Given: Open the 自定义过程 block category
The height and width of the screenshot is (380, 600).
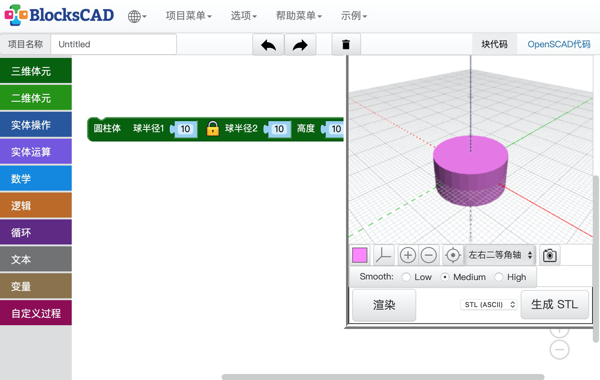Looking at the screenshot, I should tap(36, 313).
